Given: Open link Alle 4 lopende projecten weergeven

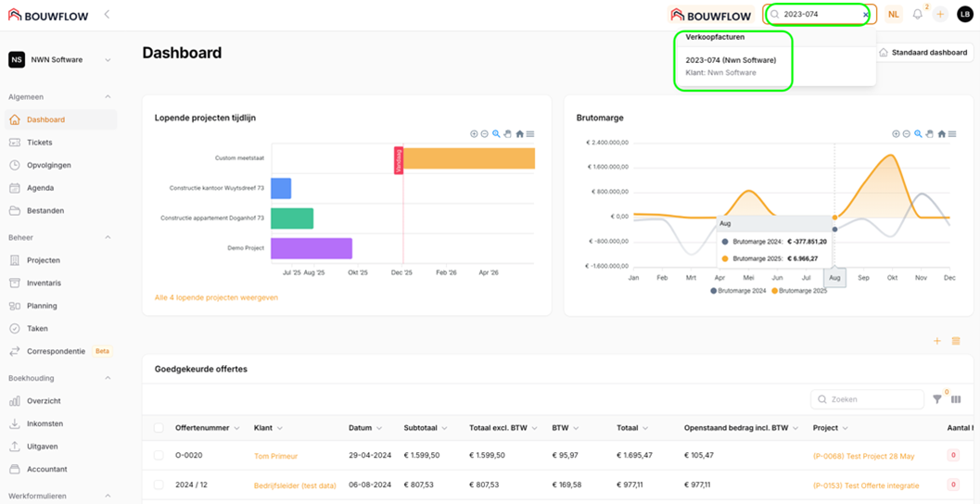Looking at the screenshot, I should pyautogui.click(x=216, y=297).
